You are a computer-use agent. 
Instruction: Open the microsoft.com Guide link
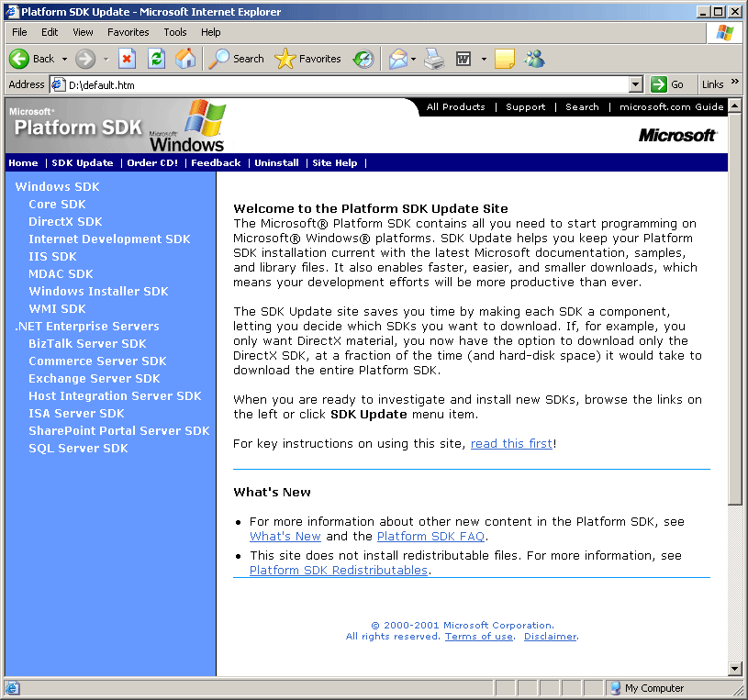(x=672, y=106)
